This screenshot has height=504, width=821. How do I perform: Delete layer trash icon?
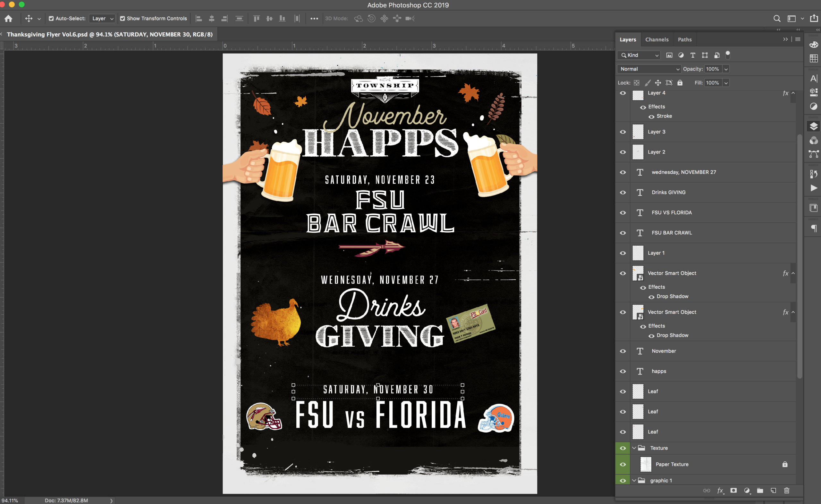click(787, 490)
